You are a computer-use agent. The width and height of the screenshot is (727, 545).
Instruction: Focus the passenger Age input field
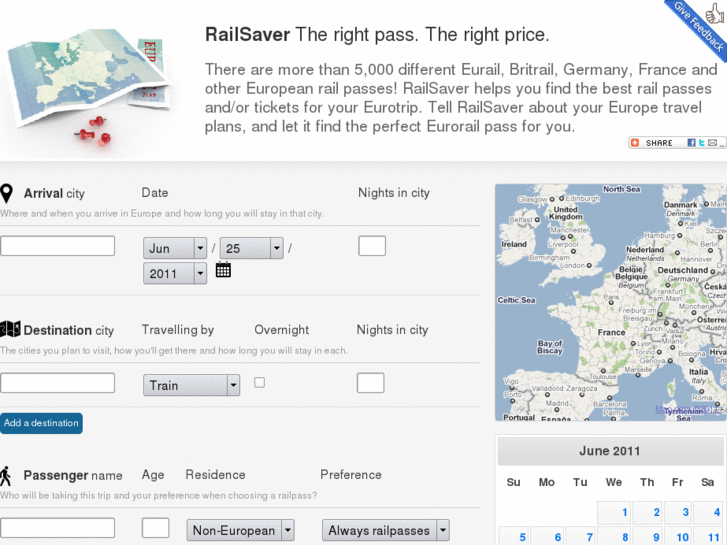[x=155, y=528]
